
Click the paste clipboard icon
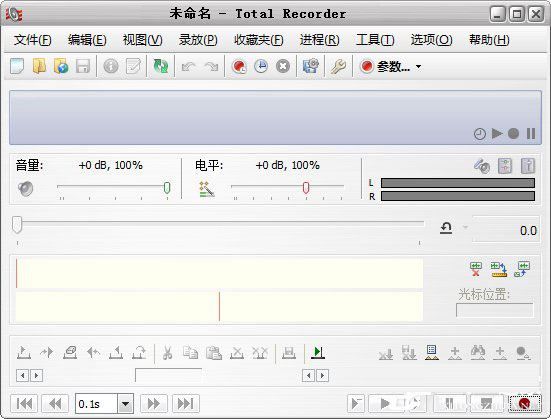pos(214,353)
